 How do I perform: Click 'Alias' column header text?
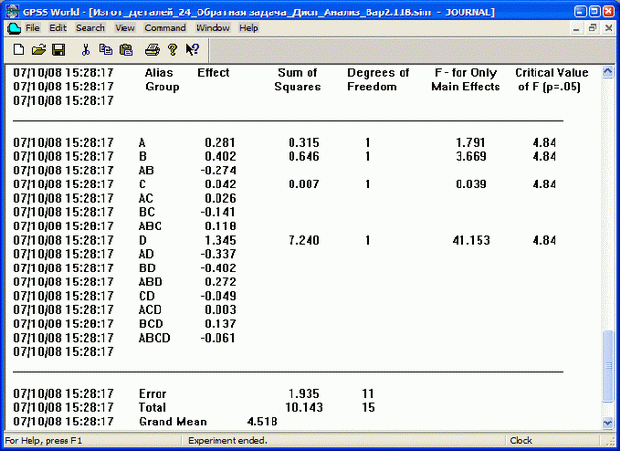[x=159, y=73]
